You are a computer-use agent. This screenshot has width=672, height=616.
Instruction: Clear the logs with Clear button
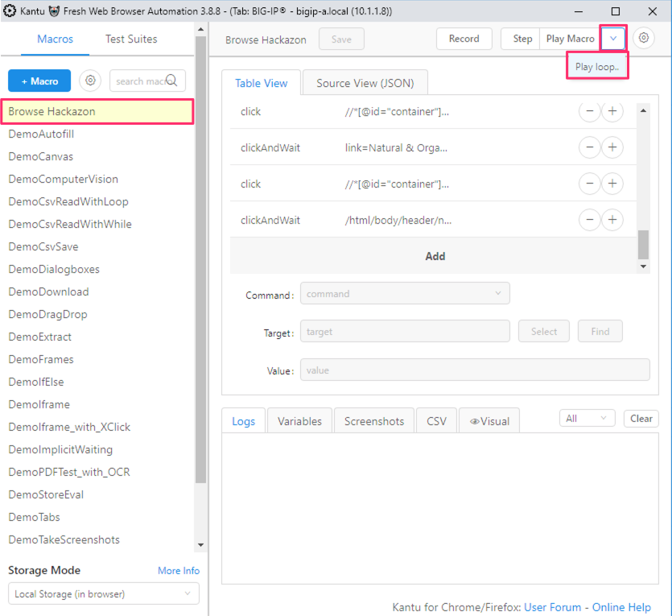[x=641, y=419]
